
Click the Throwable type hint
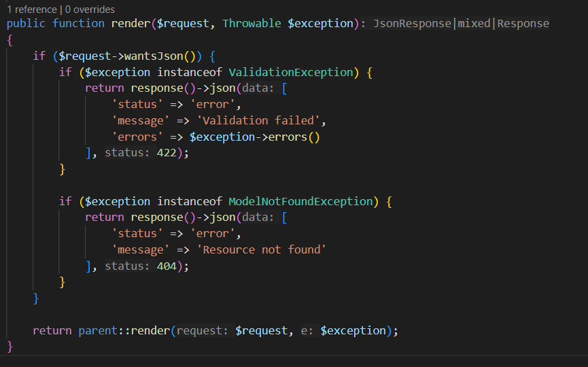(252, 23)
